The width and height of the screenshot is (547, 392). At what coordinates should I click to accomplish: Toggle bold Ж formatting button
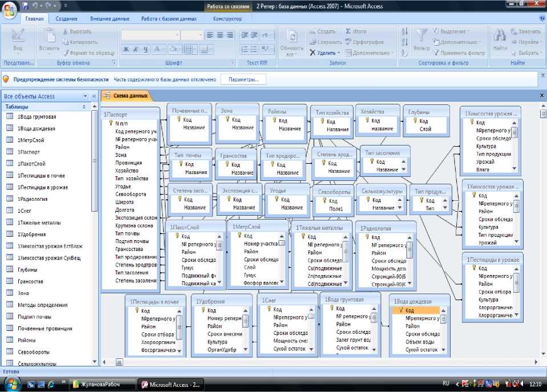point(127,50)
